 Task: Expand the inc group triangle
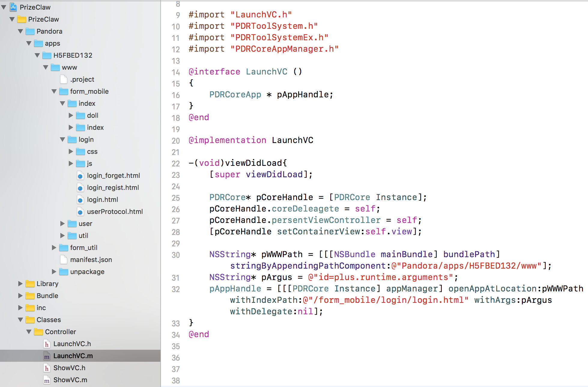coord(20,308)
